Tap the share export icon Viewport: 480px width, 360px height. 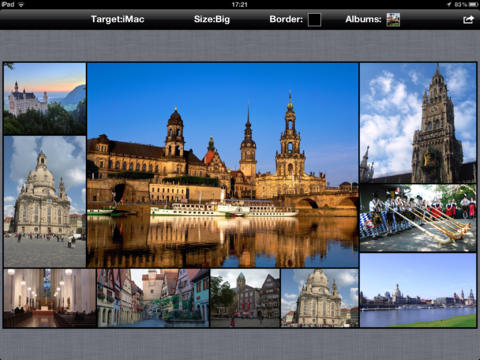tap(468, 20)
